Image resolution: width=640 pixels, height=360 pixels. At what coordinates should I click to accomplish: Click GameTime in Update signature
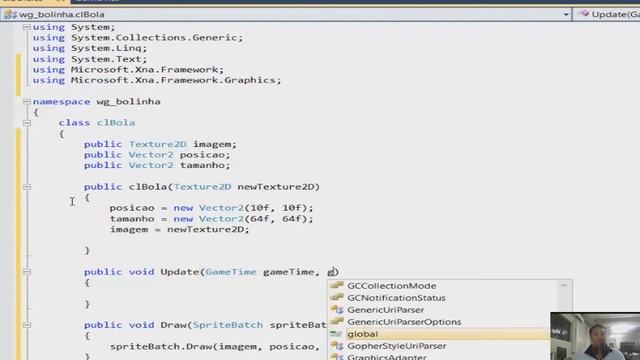pyautogui.click(x=231, y=272)
